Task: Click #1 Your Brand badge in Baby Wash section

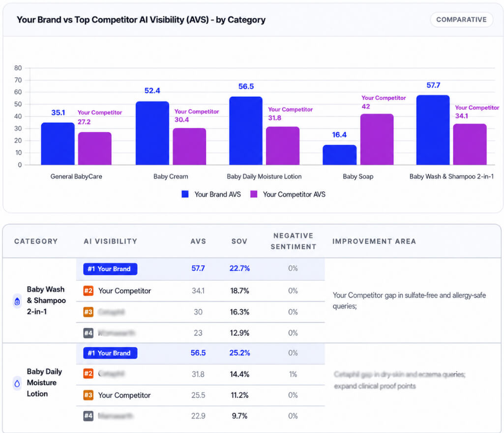Action: tap(110, 269)
